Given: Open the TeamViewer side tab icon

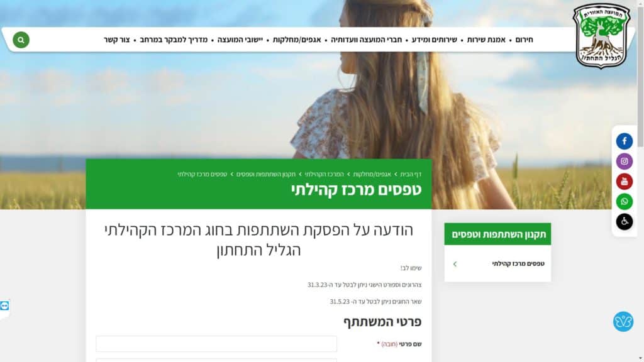Looking at the screenshot, I should (x=4, y=306).
